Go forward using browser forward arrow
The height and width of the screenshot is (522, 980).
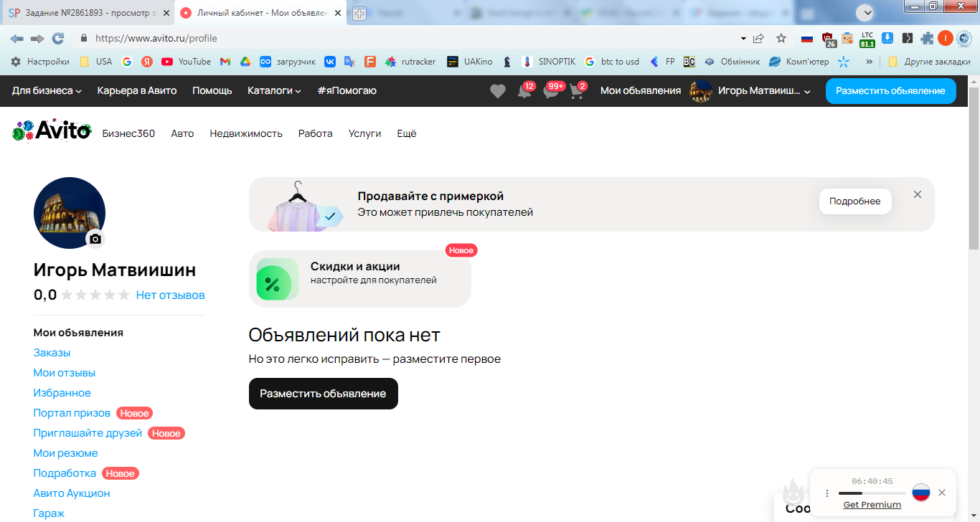point(37,38)
